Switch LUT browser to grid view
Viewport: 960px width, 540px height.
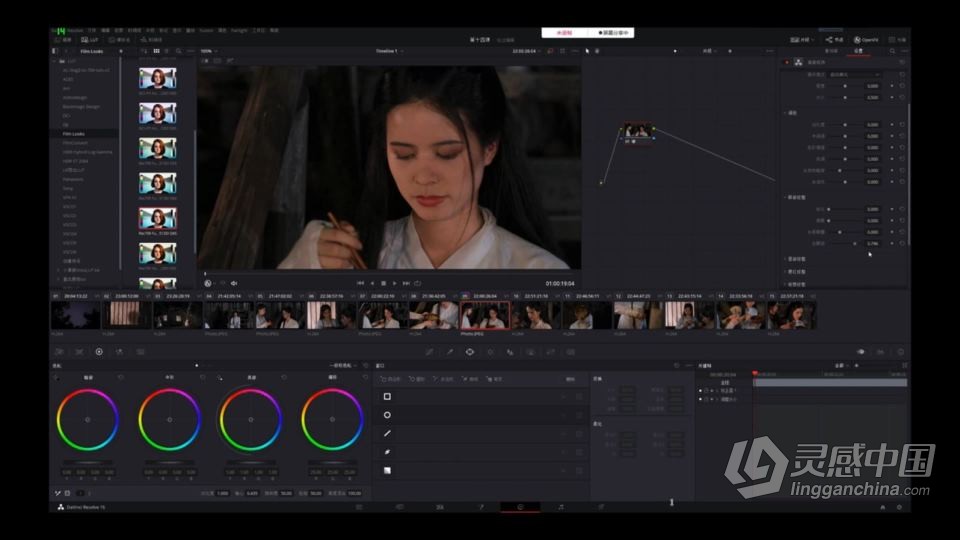pyautogui.click(x=156, y=51)
